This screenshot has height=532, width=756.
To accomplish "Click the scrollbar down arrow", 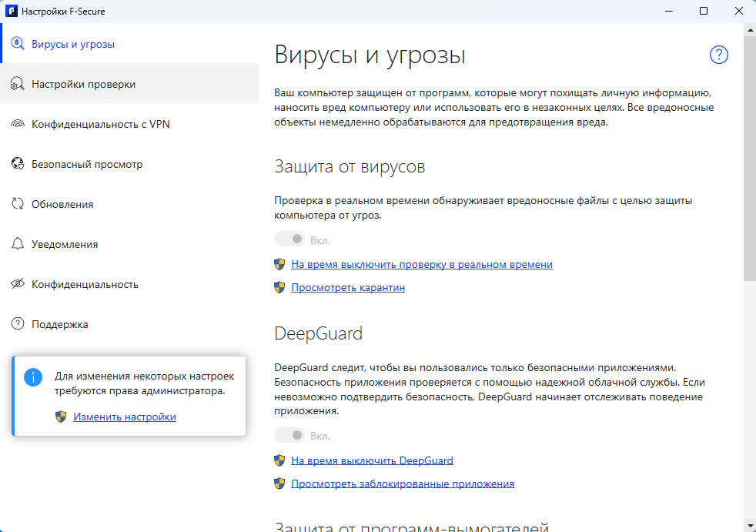I will (x=750, y=526).
